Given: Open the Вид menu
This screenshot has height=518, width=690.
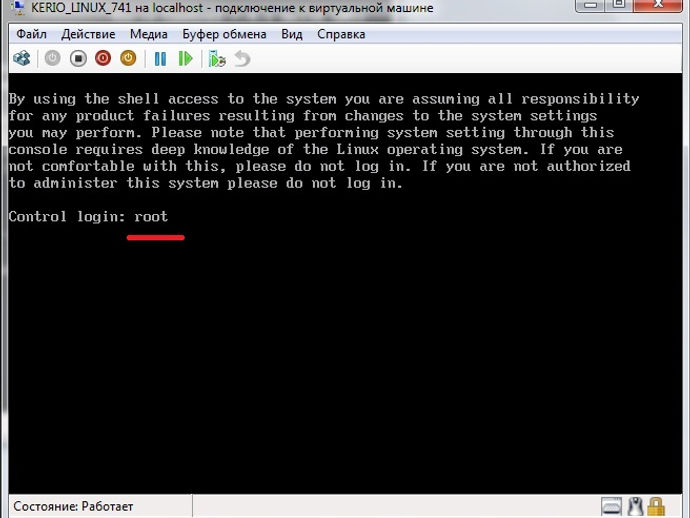Looking at the screenshot, I should coord(292,34).
